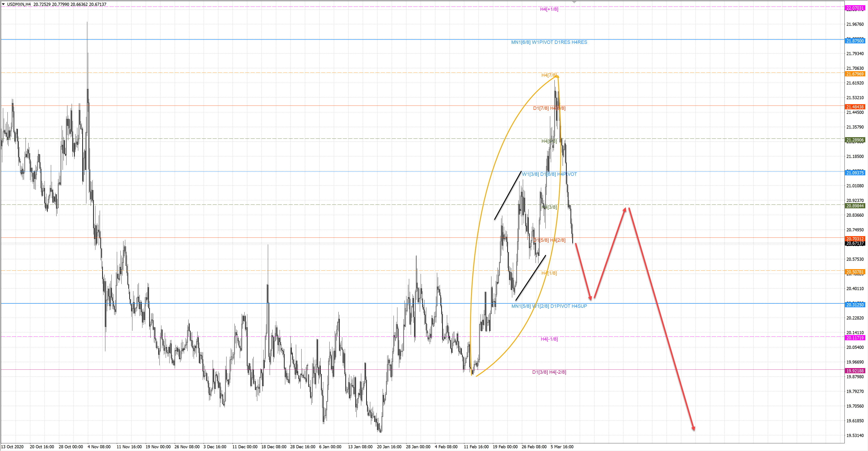Select the upper black trendline

point(508,196)
